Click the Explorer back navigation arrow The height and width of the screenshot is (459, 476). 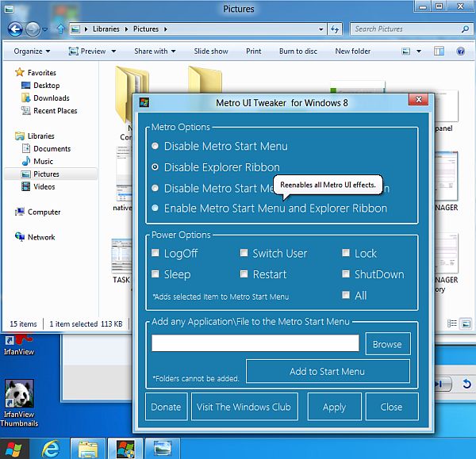[15, 29]
